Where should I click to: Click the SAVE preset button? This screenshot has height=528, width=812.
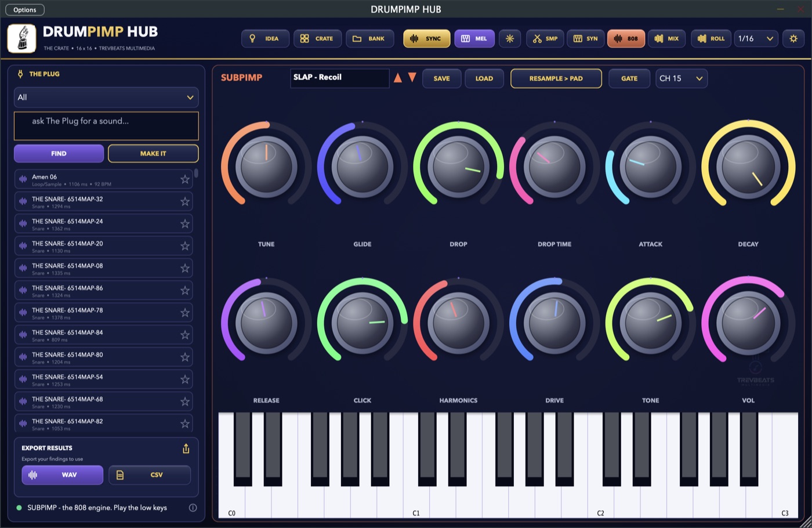pos(441,78)
